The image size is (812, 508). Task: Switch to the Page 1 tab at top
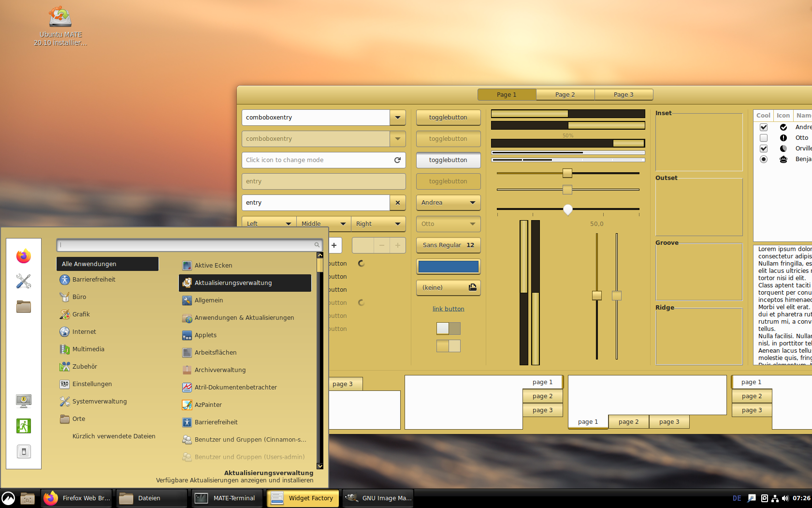click(507, 95)
